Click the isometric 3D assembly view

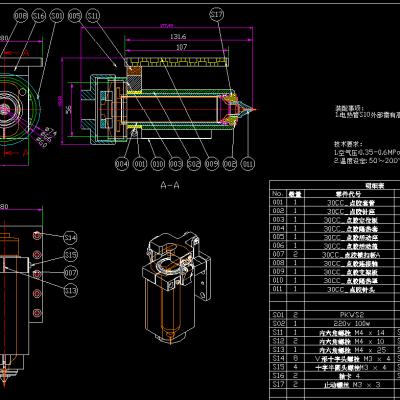tap(177, 287)
